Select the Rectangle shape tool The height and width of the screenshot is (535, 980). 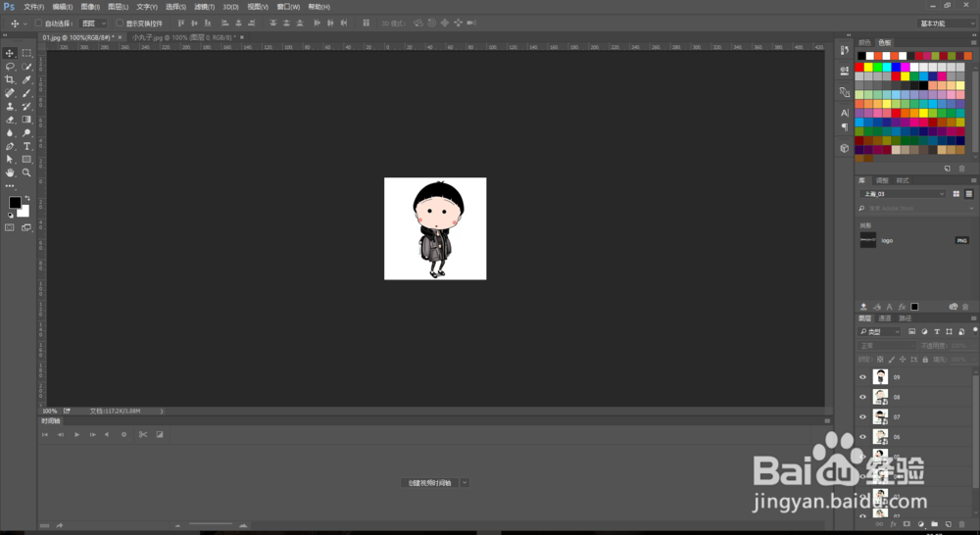point(26,160)
